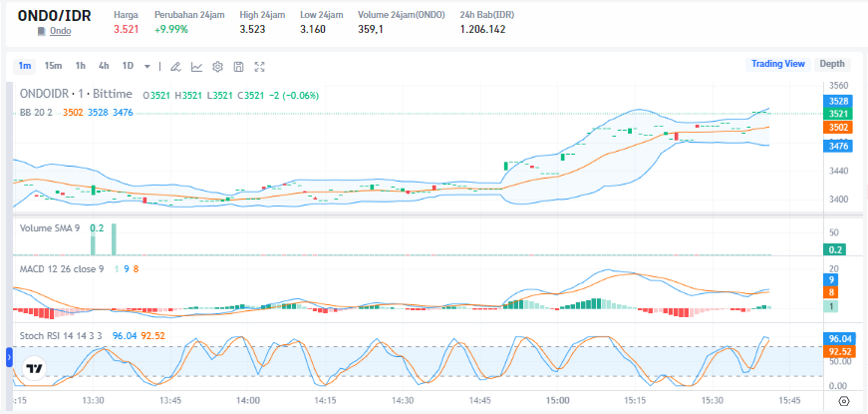This screenshot has height=414, width=868.
Task: Click the MACD 12 26 close 9 legend
Action: pos(62,268)
